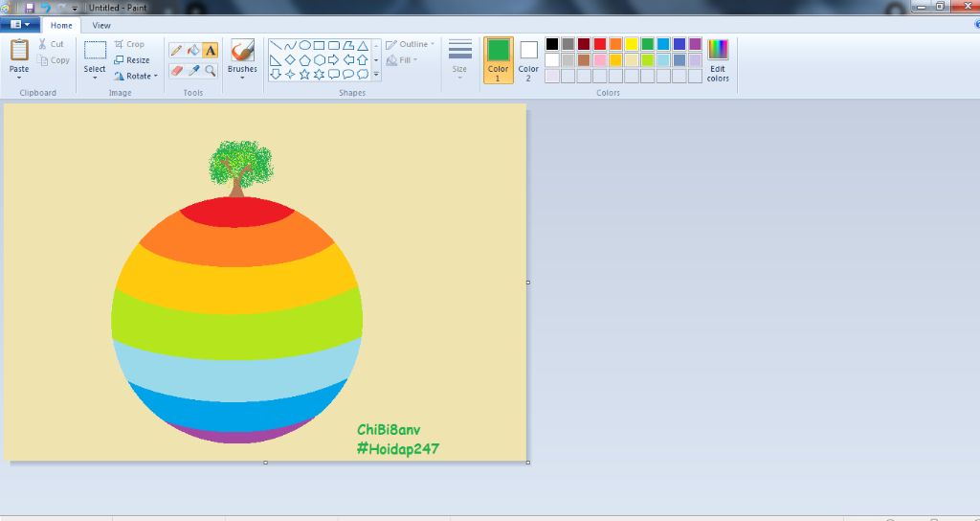Choose the Up arrow shape
This screenshot has width=980, height=521.
tap(363, 60)
